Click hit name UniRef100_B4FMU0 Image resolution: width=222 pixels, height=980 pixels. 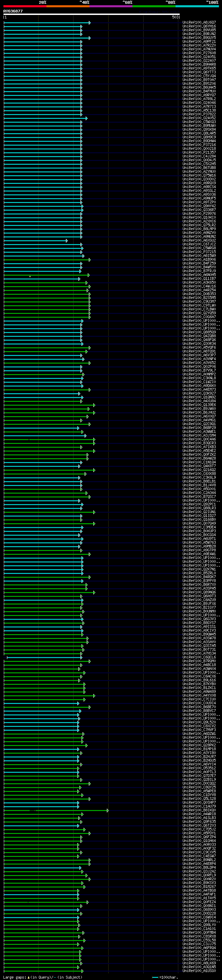point(199,91)
